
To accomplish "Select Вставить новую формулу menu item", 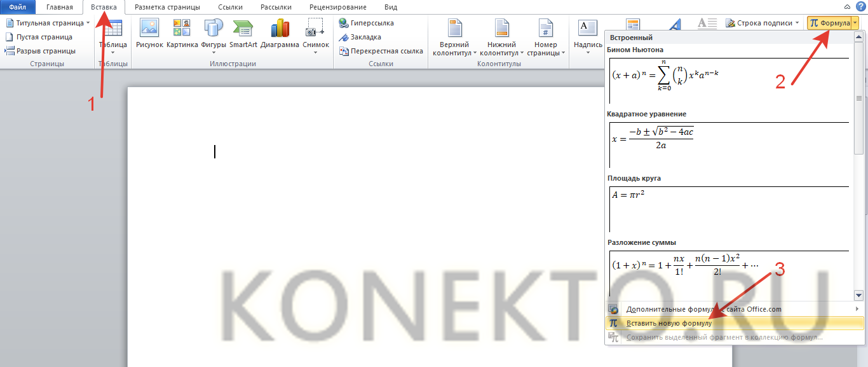I will point(669,323).
